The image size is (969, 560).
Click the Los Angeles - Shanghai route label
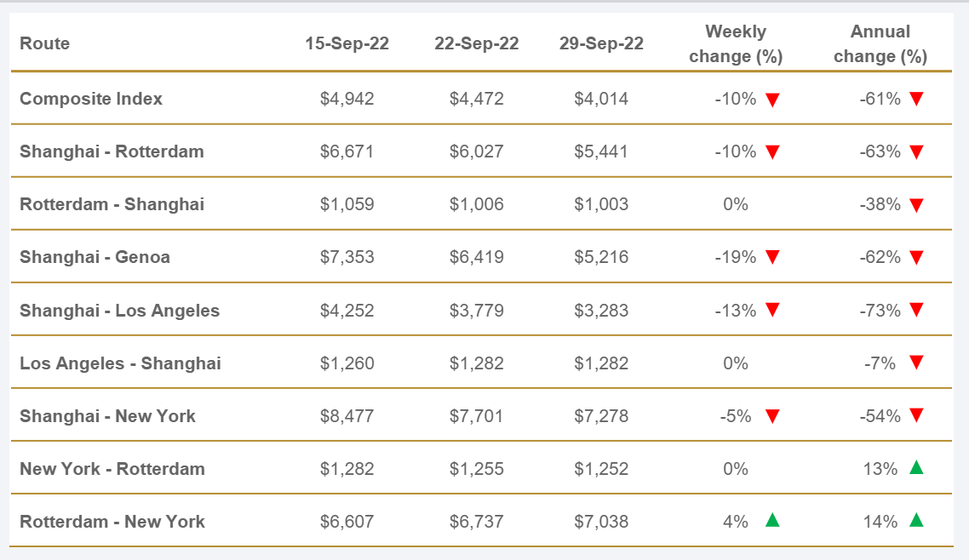tap(120, 363)
